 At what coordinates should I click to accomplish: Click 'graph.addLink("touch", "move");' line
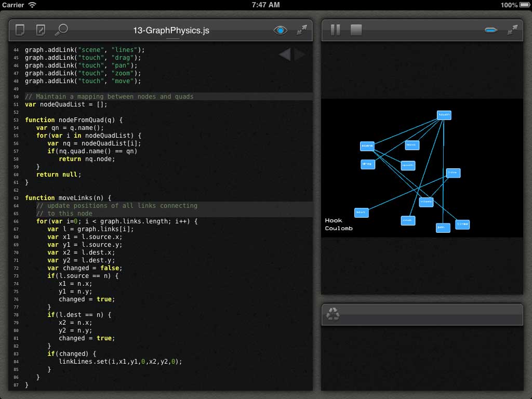point(83,81)
